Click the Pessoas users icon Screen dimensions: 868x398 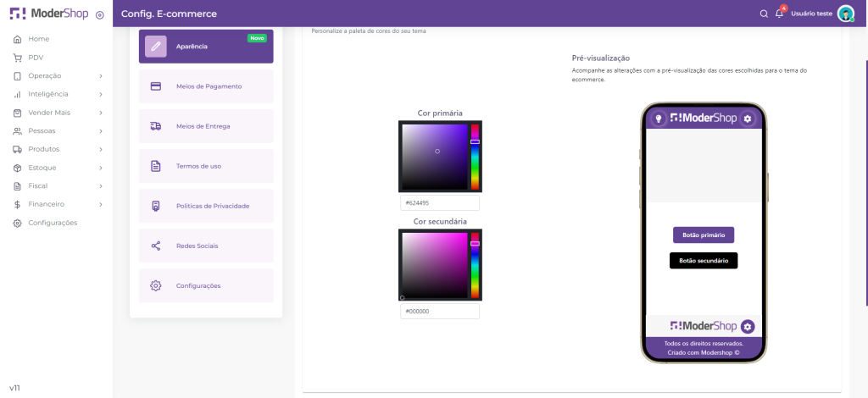click(17, 131)
